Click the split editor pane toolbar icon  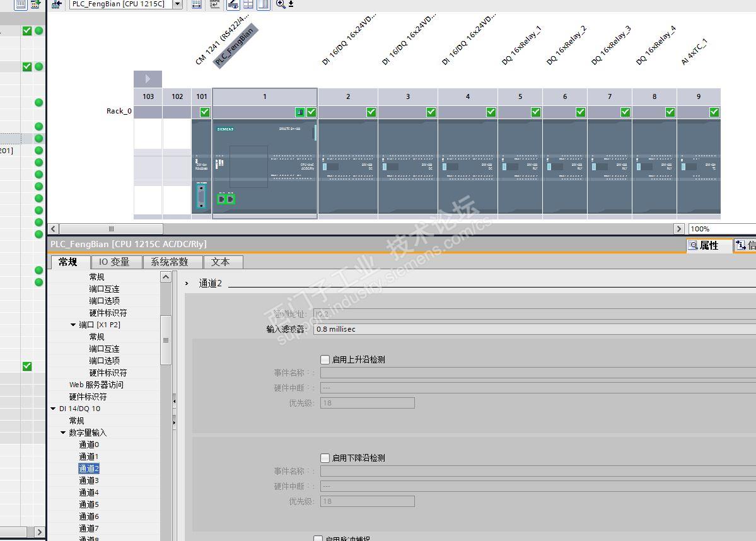pyautogui.click(x=264, y=4)
